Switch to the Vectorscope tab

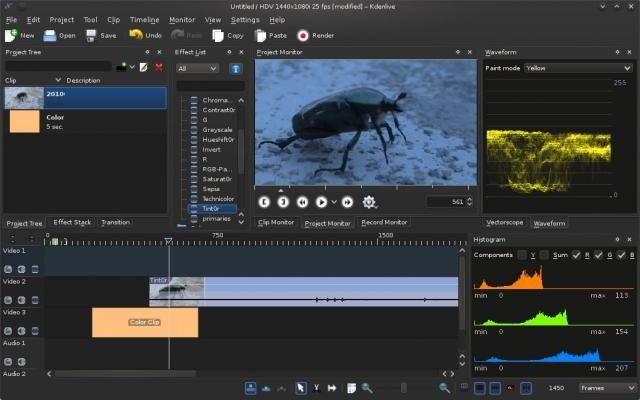pyautogui.click(x=504, y=222)
